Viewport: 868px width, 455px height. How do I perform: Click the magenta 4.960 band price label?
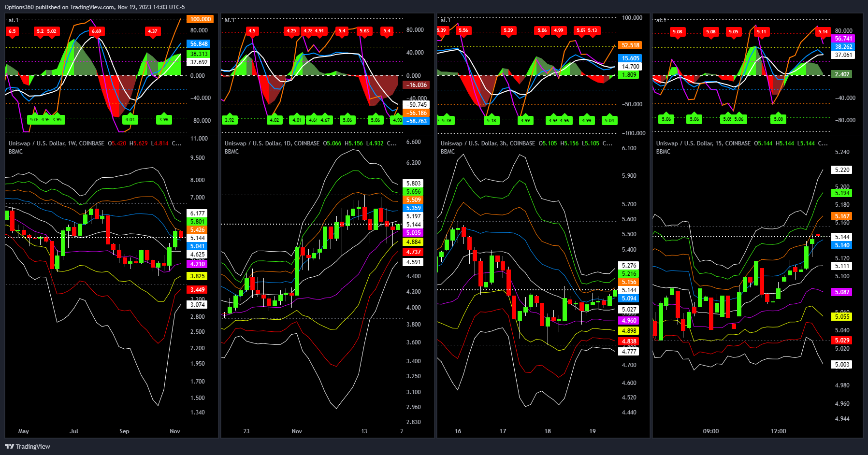[629, 321]
